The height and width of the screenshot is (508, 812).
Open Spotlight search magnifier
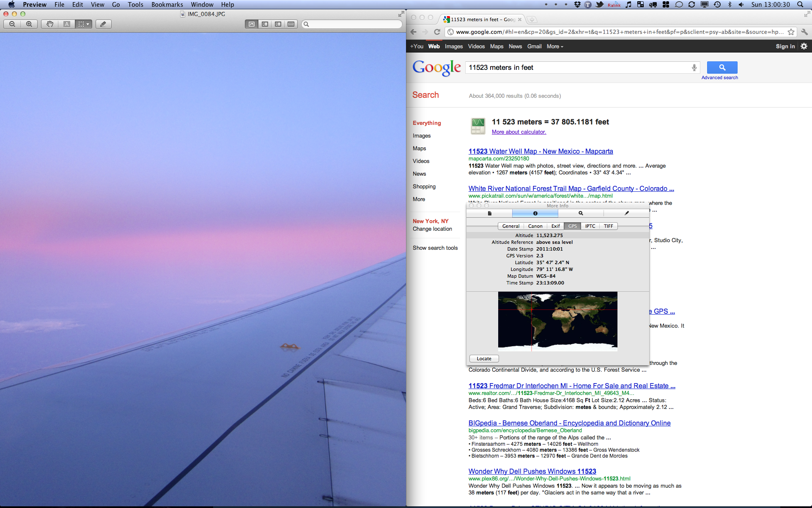(x=800, y=4)
